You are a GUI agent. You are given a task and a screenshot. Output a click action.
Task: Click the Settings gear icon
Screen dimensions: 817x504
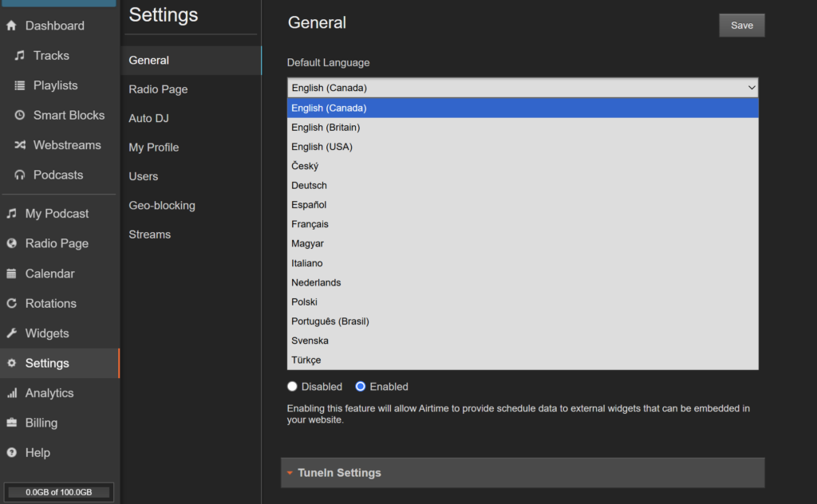(11, 363)
